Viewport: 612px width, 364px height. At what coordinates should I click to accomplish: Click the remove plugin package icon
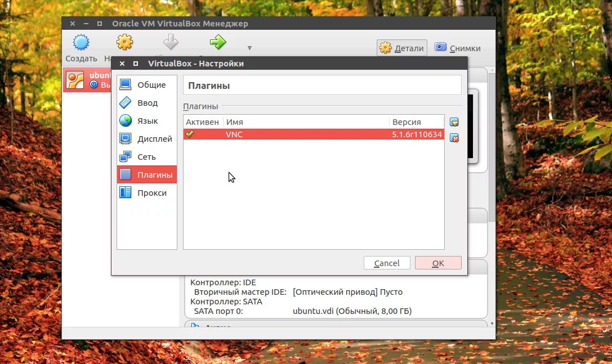[454, 138]
